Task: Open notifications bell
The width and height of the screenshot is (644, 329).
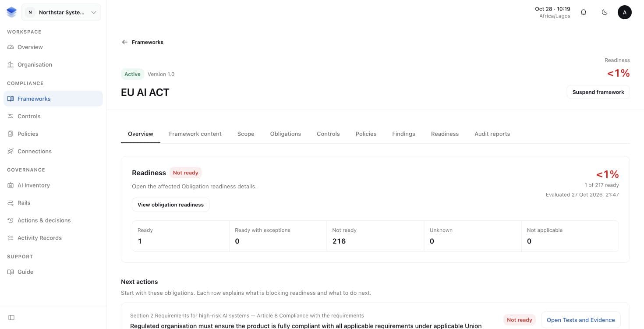Action: 584,12
